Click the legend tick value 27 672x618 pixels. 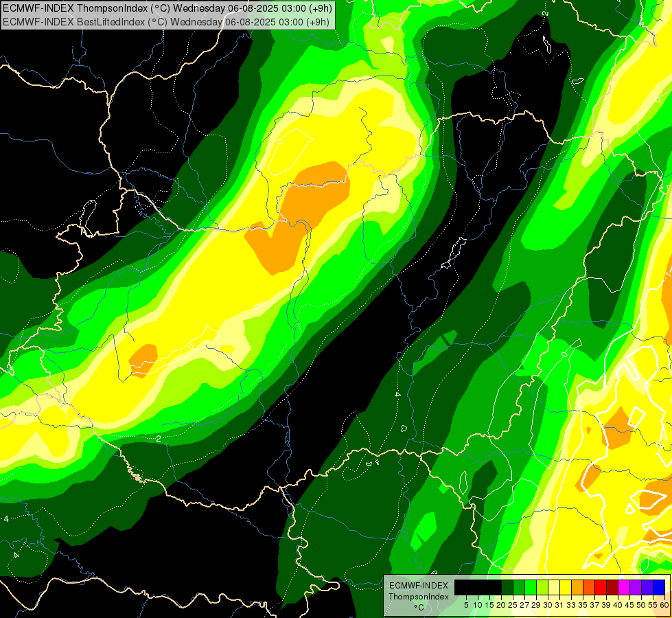point(525,605)
